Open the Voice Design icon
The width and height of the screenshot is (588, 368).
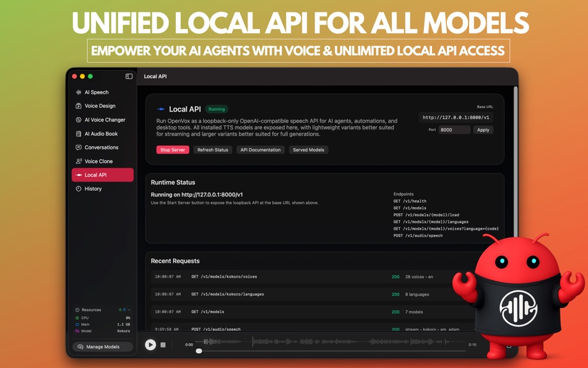79,106
